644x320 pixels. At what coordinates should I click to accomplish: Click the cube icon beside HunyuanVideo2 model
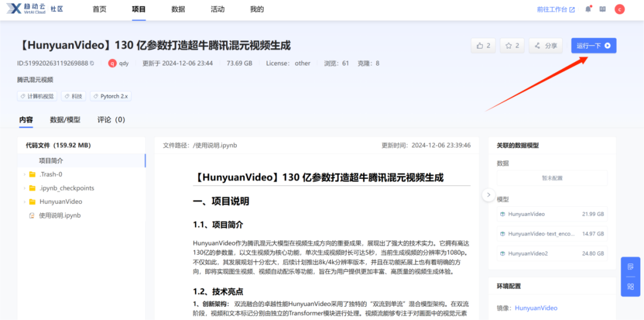pyautogui.click(x=502, y=253)
